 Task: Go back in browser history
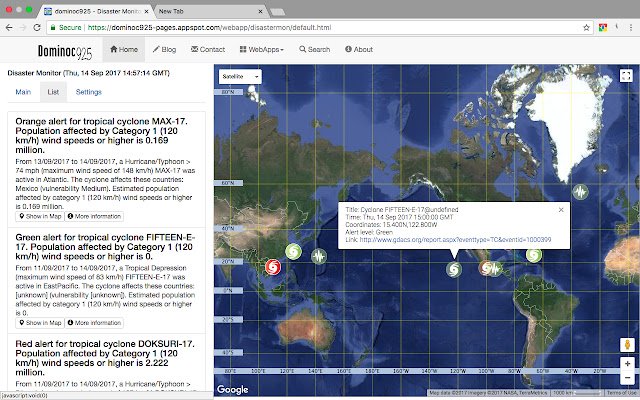(9, 27)
